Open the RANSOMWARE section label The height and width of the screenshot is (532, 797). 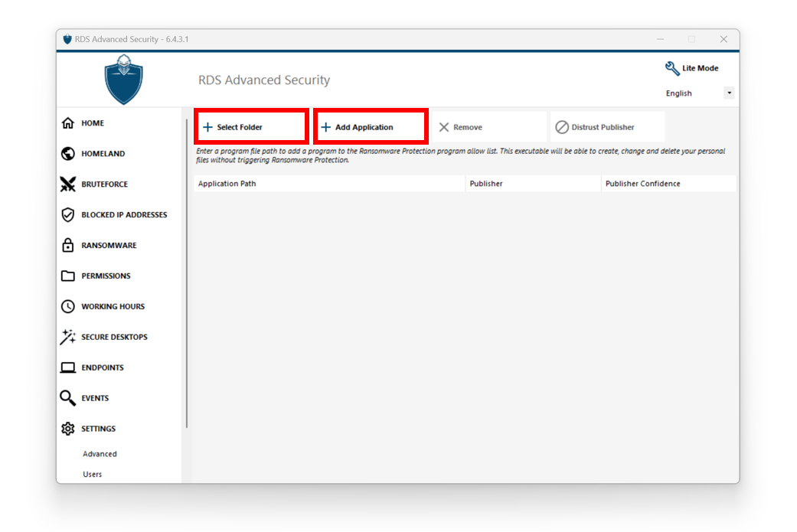(x=109, y=245)
